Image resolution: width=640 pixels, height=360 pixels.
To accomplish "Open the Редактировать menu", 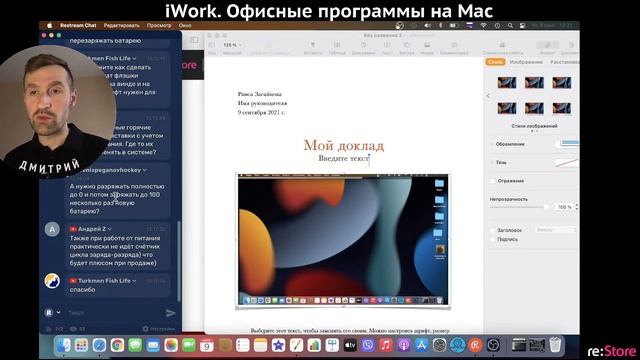I will 121,25.
